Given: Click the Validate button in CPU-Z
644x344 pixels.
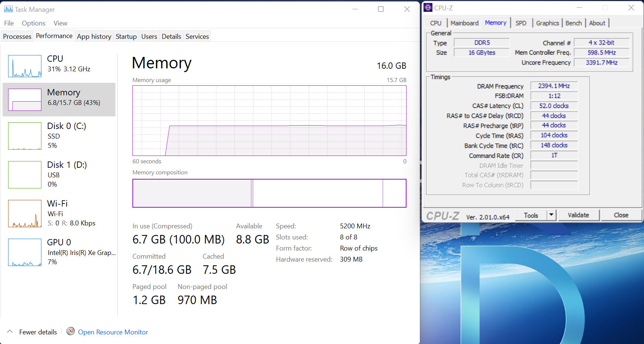Looking at the screenshot, I should (x=578, y=215).
